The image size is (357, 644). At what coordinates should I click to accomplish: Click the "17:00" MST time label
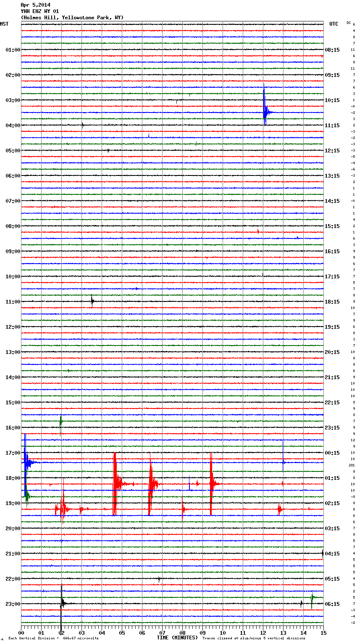point(13,453)
